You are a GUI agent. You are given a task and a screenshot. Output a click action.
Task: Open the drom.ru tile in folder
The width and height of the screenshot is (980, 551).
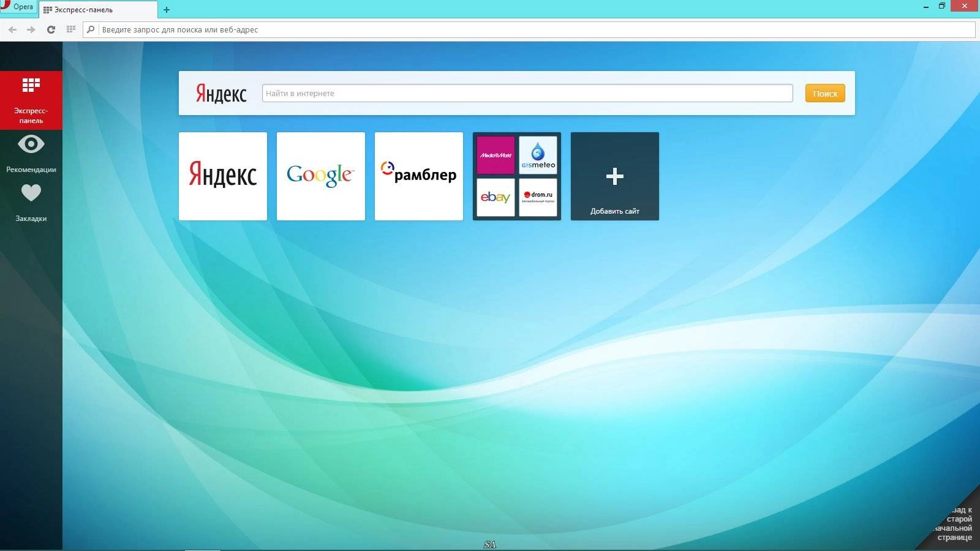(538, 197)
